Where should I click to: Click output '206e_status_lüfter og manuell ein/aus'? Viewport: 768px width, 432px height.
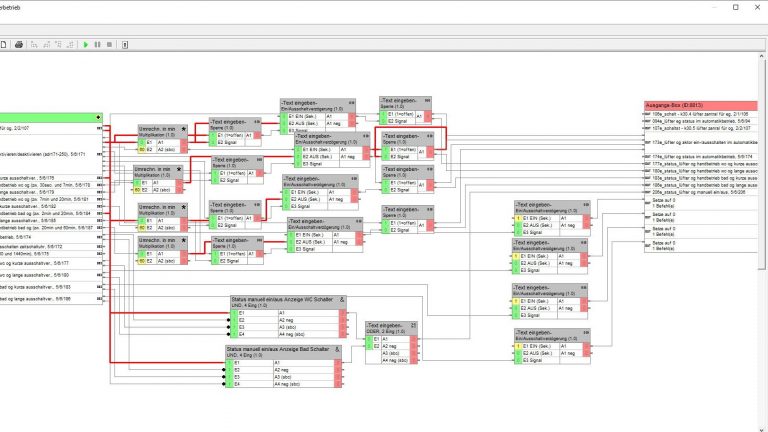tap(700, 192)
